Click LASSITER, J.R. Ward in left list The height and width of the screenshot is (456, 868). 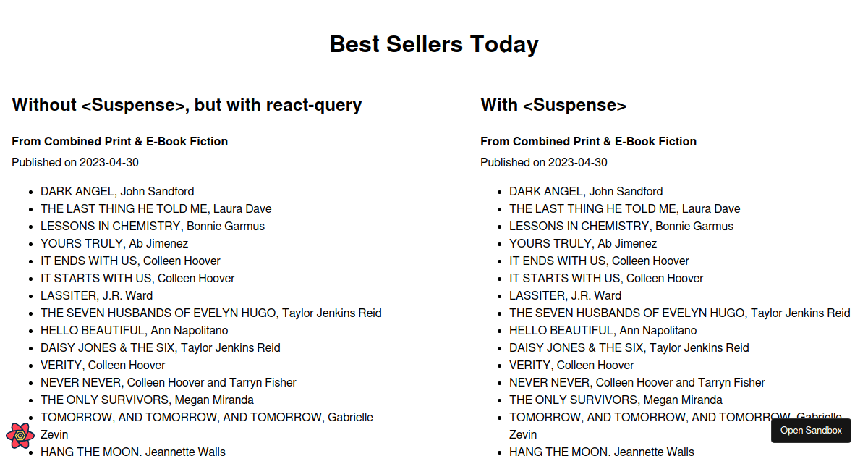click(97, 295)
